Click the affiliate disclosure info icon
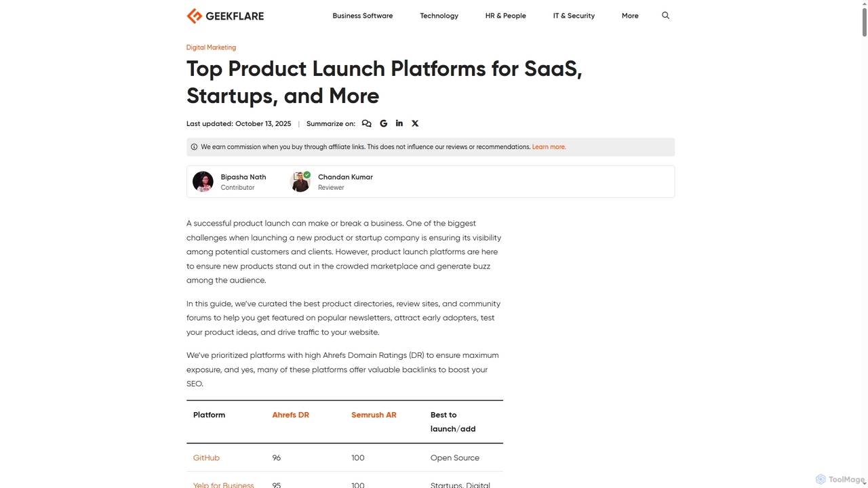 pyautogui.click(x=194, y=147)
